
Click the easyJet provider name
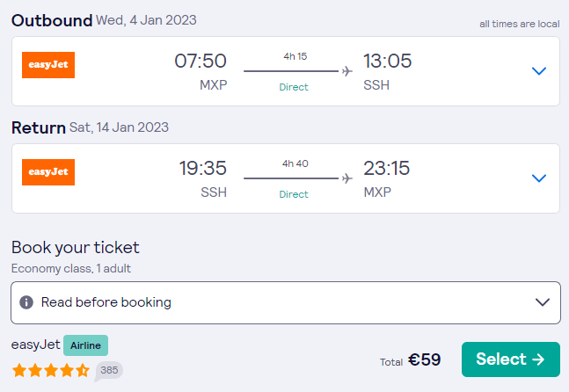click(x=35, y=345)
